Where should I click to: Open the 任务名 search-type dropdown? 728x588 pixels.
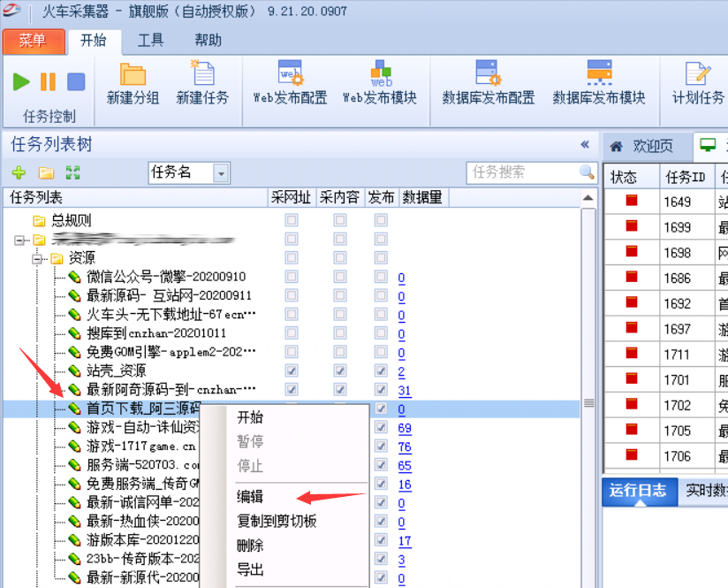[221, 173]
